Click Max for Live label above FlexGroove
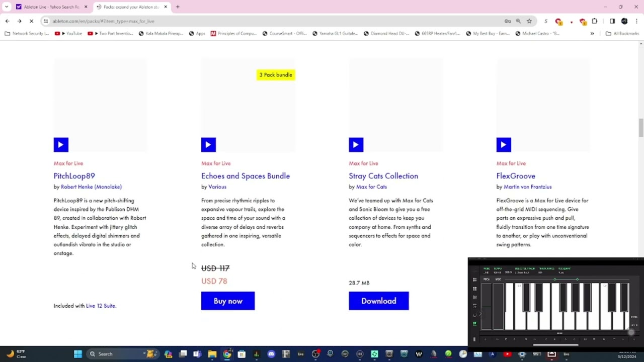 [x=511, y=163]
